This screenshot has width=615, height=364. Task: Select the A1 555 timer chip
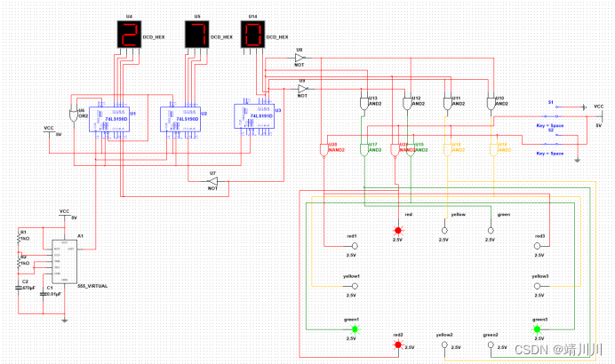click(64, 262)
